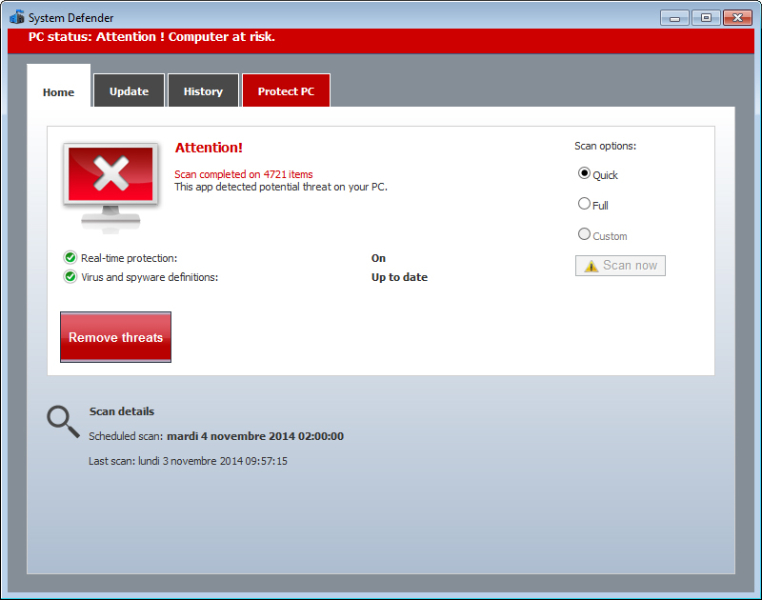Click the green check beside Real-time protection

(x=70, y=258)
